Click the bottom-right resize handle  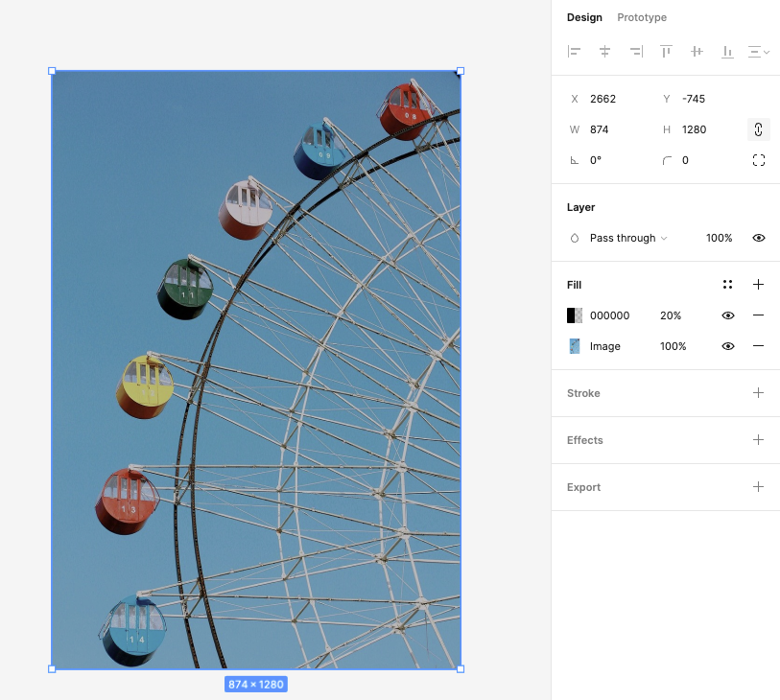click(x=461, y=669)
